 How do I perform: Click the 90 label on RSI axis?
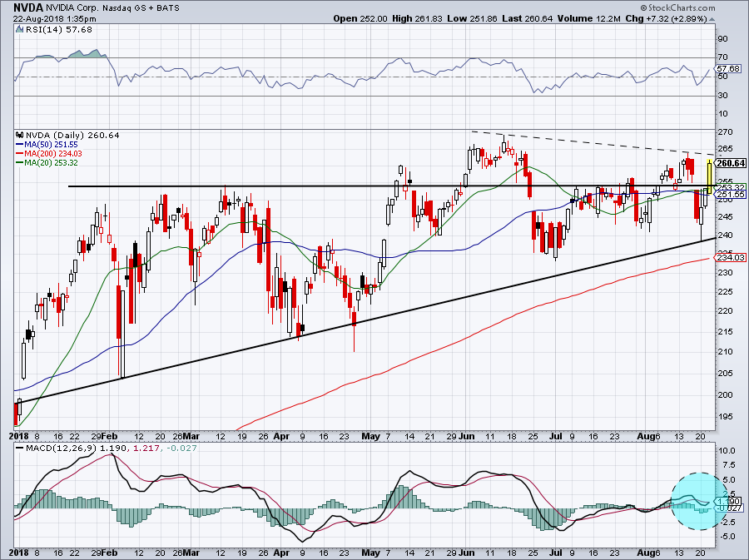coord(722,39)
